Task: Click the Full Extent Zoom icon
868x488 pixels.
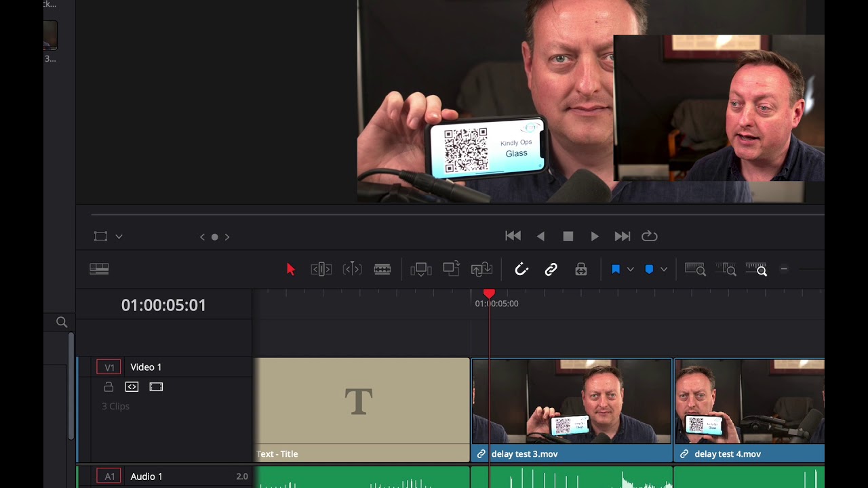Action: coord(695,269)
